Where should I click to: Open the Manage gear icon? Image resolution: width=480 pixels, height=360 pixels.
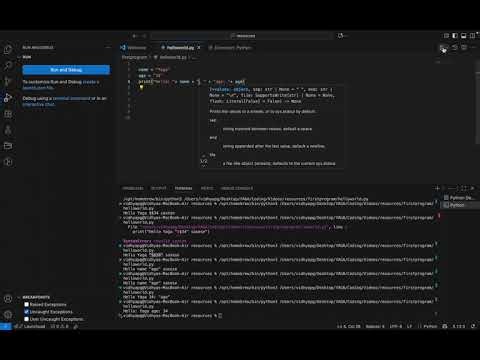(x=8, y=314)
